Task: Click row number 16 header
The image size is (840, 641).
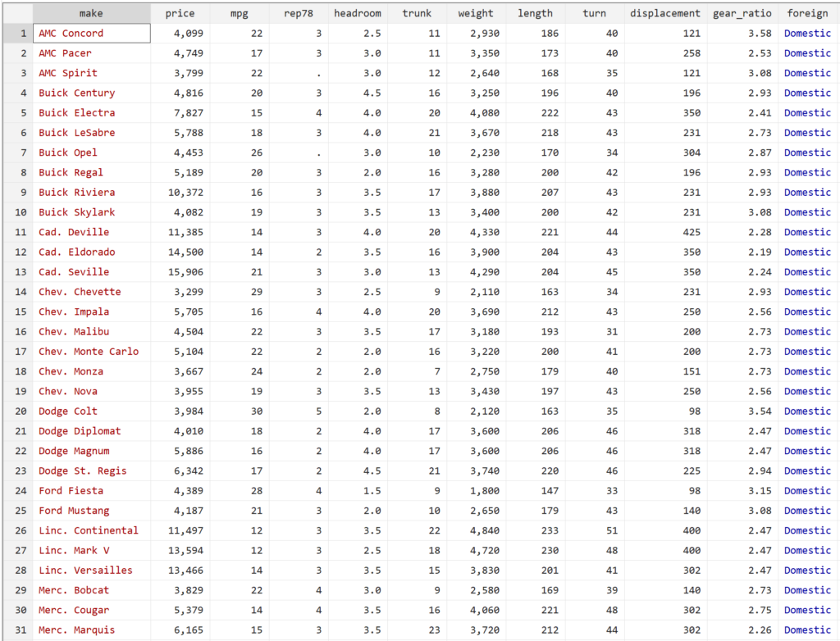Action: point(18,331)
